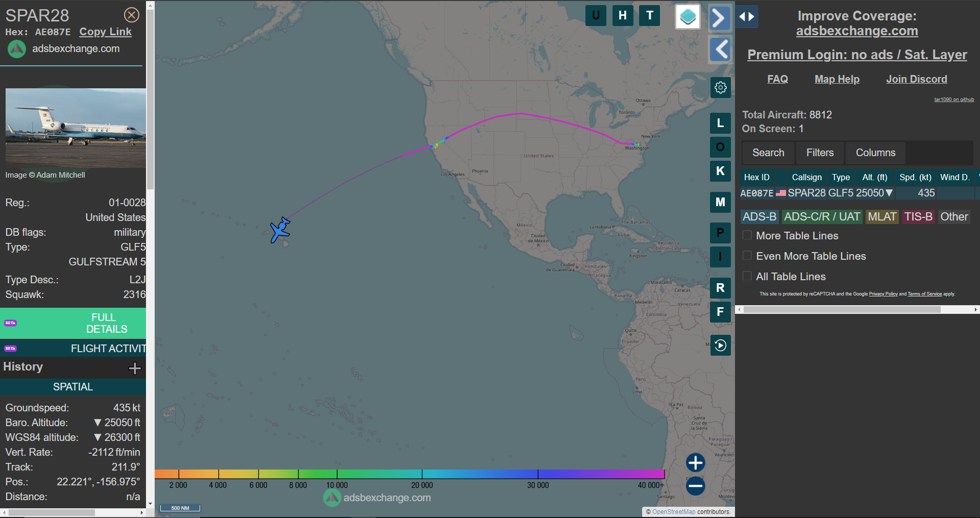
Task: Sort table by Spd. (kt) column
Action: 915,177
